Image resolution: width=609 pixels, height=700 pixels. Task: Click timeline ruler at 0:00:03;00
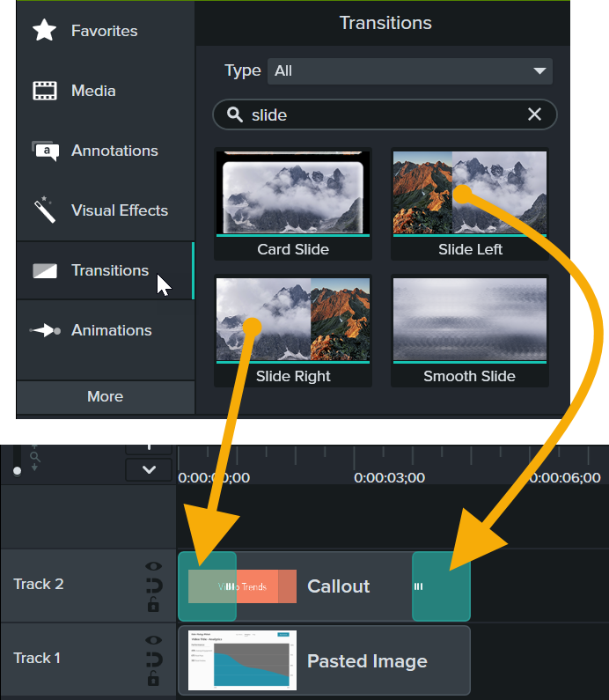pyautogui.click(x=389, y=478)
